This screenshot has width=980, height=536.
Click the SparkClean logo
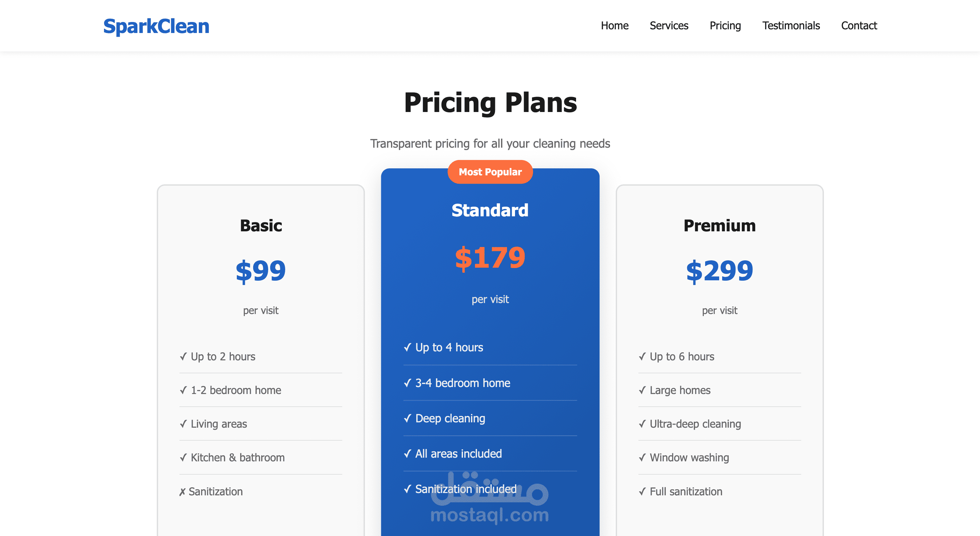[x=156, y=26]
